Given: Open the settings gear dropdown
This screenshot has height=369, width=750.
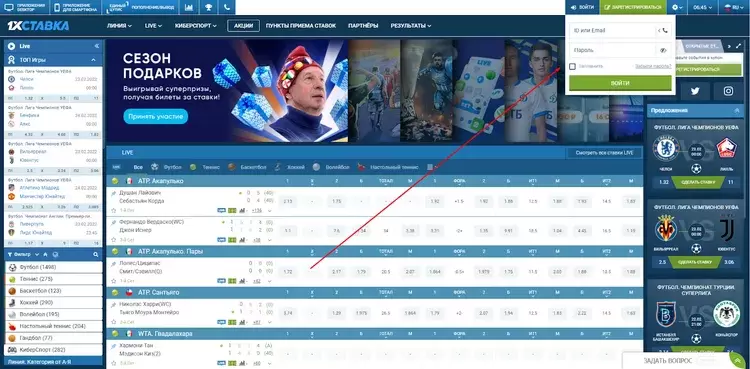Looking at the screenshot, I should point(677,7).
